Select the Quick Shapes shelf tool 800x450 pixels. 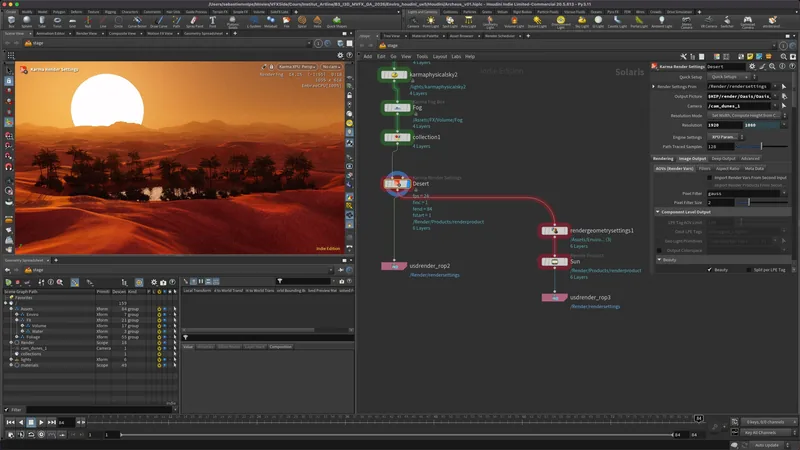[336, 21]
